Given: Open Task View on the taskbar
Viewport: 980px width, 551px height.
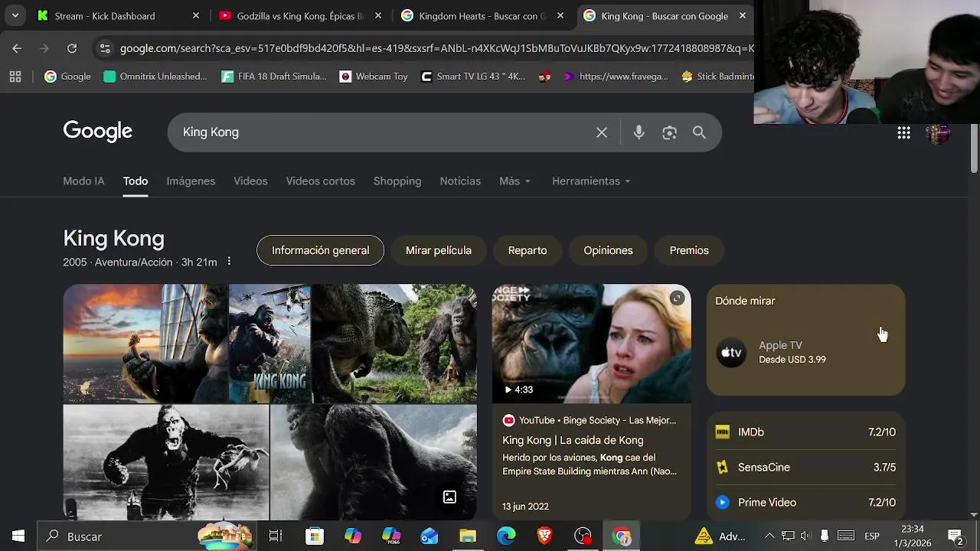Looking at the screenshot, I should (x=276, y=536).
